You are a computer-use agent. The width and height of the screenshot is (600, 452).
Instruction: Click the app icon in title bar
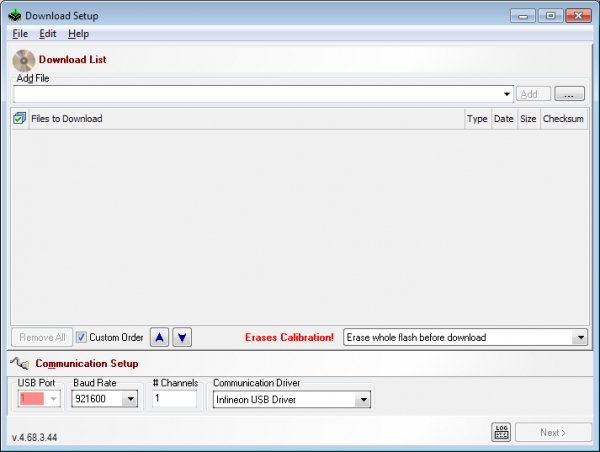(15, 16)
